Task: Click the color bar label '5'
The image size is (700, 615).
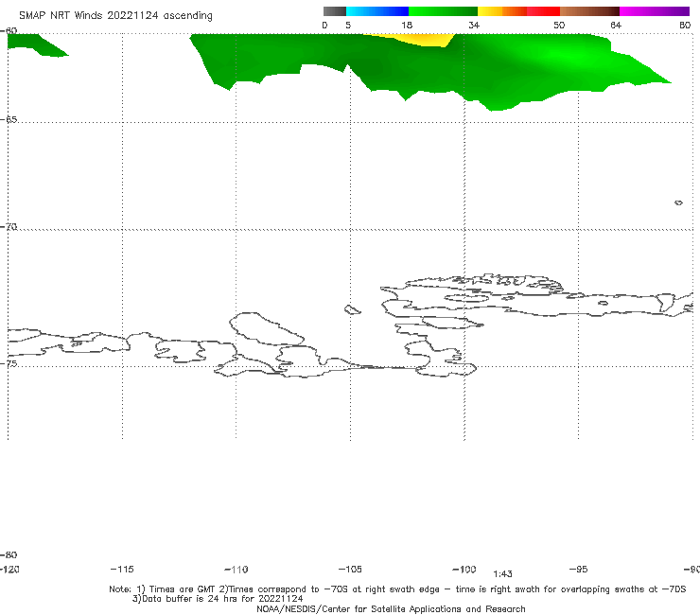Action: (x=348, y=25)
